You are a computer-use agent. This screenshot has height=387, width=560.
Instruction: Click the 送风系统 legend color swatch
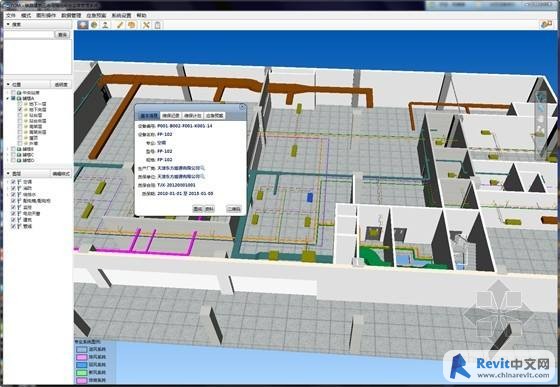82,350
